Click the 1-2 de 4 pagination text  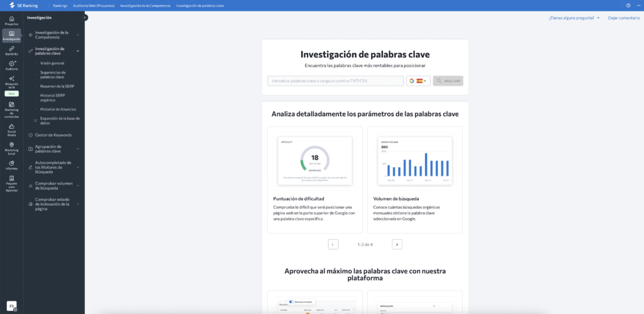pos(365,244)
